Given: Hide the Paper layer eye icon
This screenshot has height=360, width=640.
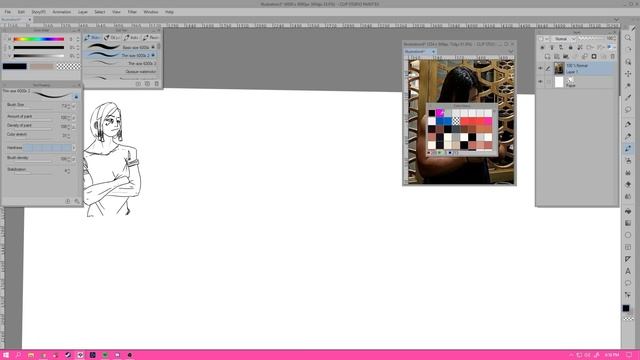Looking at the screenshot, I should pyautogui.click(x=540, y=82).
